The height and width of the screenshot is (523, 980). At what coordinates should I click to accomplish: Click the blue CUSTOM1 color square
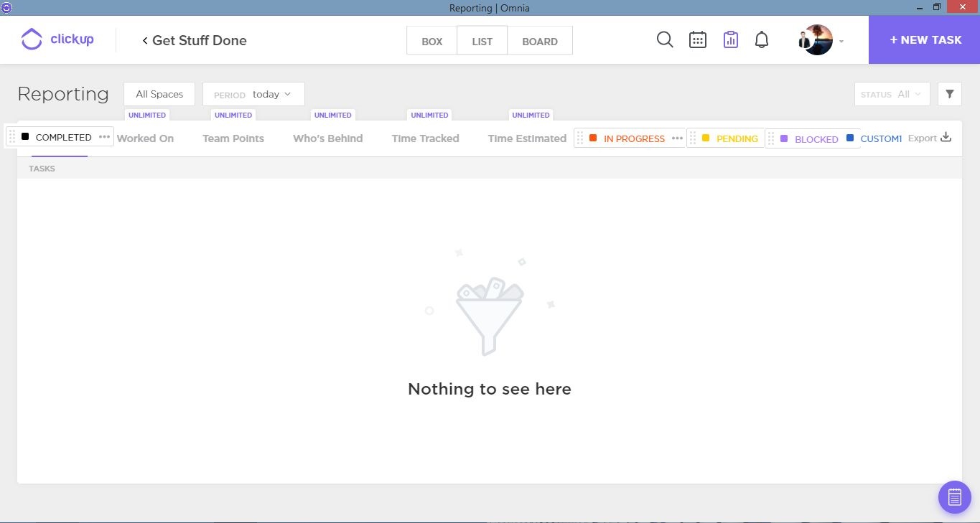850,138
